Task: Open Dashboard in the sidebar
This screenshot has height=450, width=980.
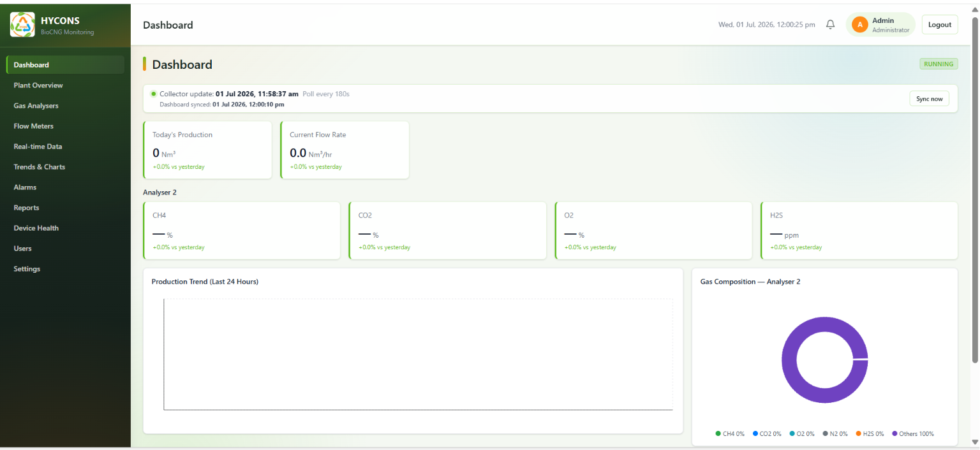Action: coord(65,65)
